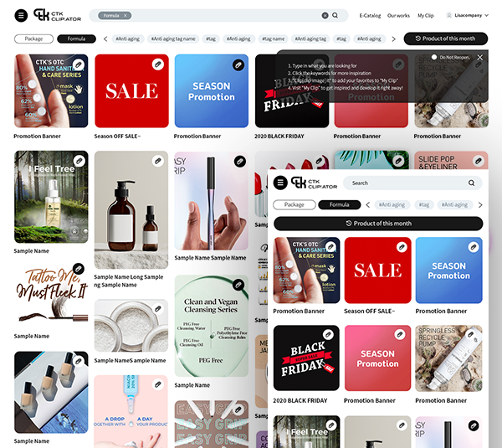Viewport: 502px width, 448px height.
Task: Click the user avatar icon next to Lisacompany
Action: click(449, 15)
